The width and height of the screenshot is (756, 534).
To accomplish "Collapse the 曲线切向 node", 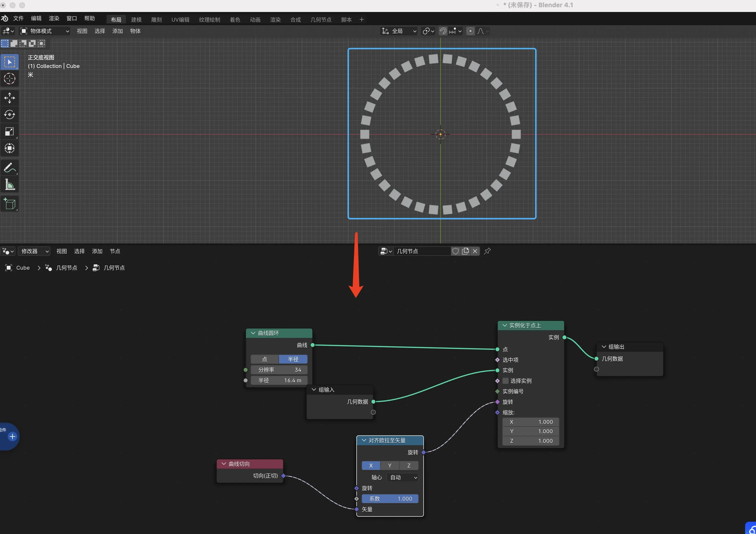I will pos(224,464).
